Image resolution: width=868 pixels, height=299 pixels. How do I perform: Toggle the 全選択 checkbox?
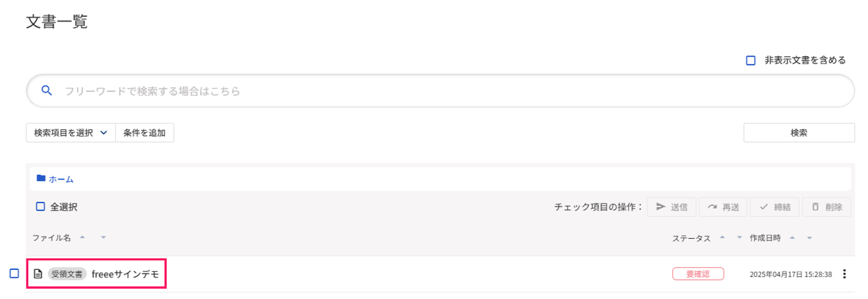pyautogui.click(x=41, y=206)
